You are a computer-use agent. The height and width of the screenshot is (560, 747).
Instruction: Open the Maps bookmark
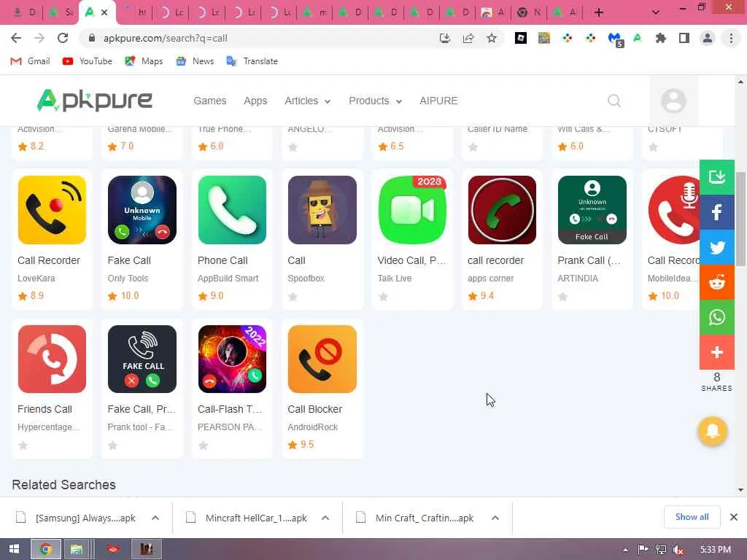click(x=144, y=61)
